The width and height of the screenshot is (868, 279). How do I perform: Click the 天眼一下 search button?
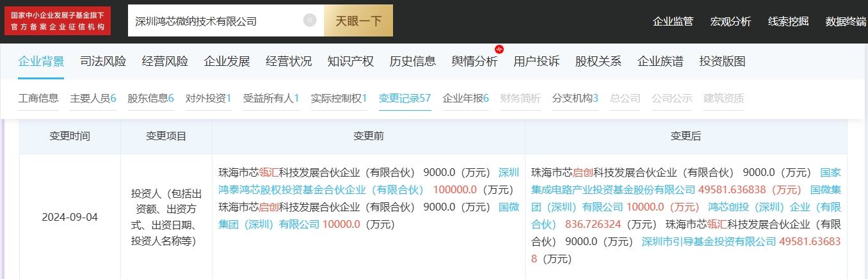pos(358,21)
